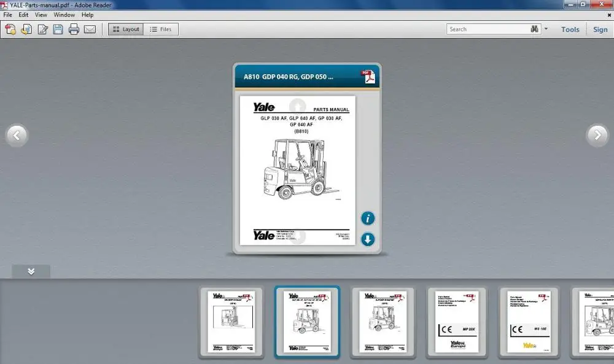Print the document using printer icon
The image size is (614, 364).
click(x=74, y=29)
